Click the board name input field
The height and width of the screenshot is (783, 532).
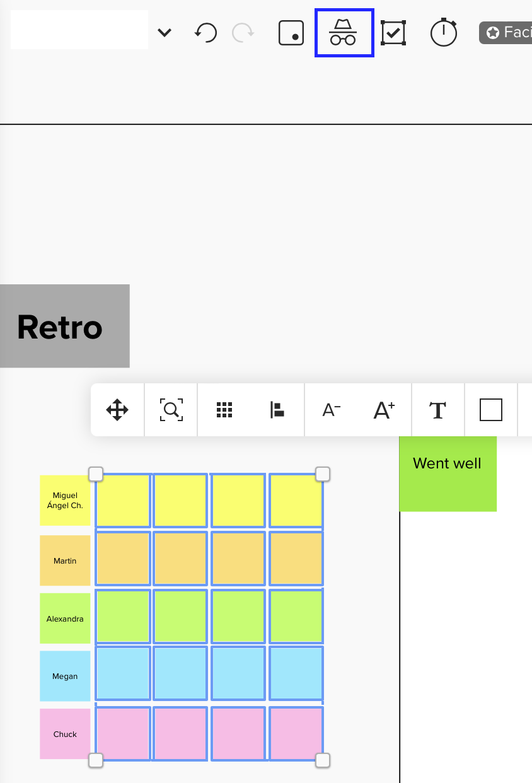click(79, 30)
